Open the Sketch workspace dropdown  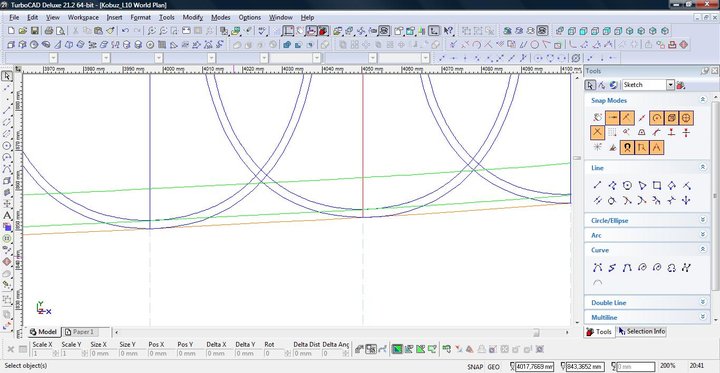point(670,85)
